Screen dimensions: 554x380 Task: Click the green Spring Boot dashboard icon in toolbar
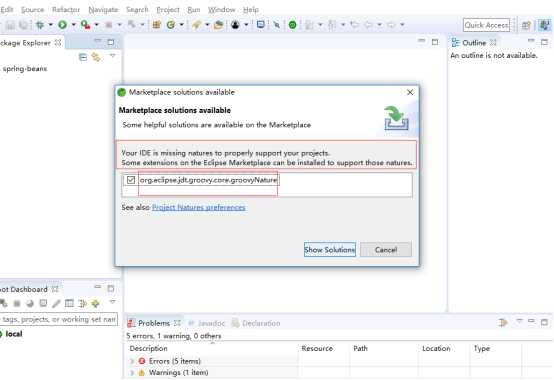293,25
